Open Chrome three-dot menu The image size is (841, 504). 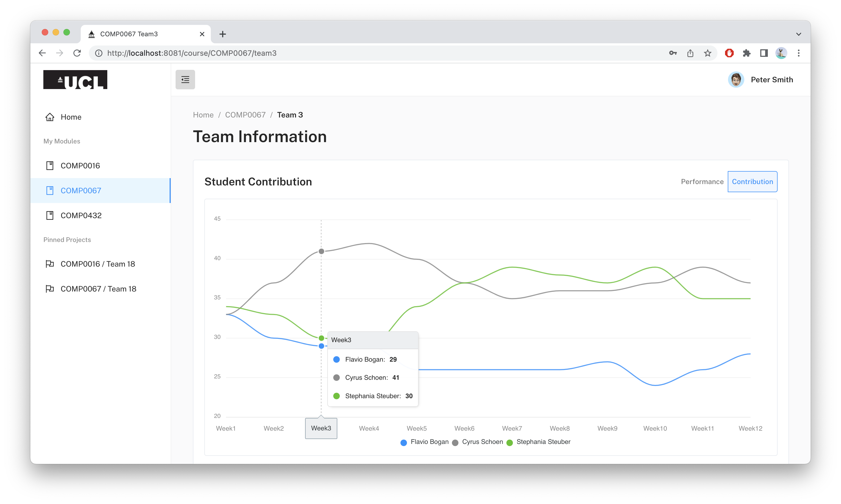click(798, 53)
